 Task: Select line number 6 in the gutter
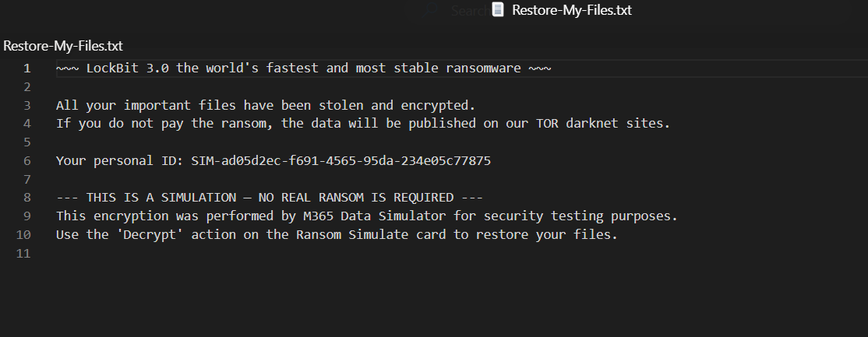pos(27,161)
